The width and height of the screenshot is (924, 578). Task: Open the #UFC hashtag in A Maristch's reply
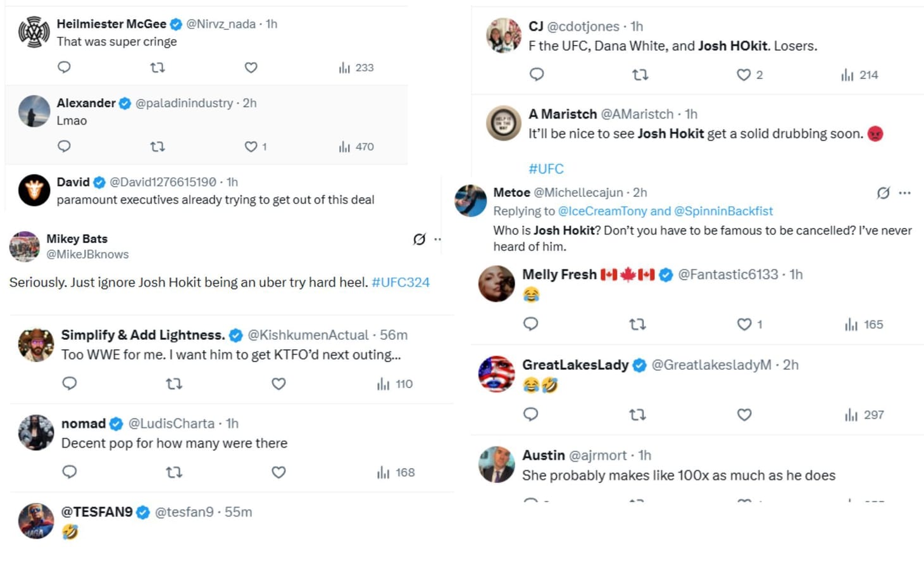[546, 168]
